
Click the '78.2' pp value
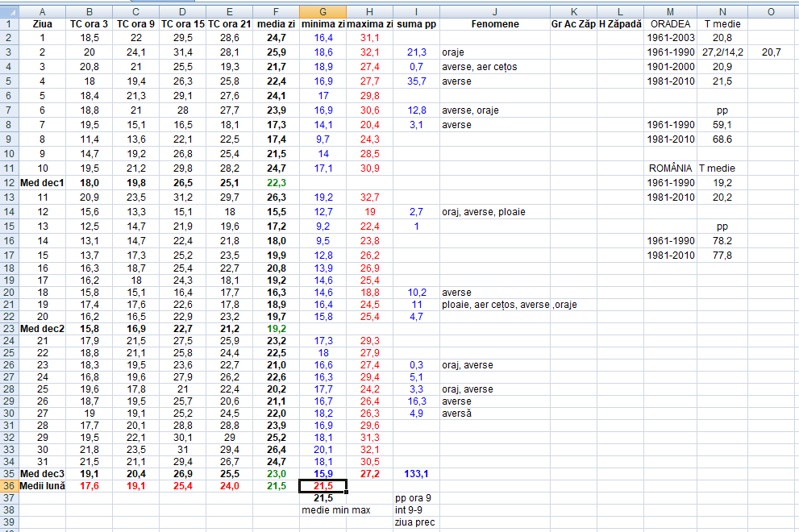click(722, 241)
